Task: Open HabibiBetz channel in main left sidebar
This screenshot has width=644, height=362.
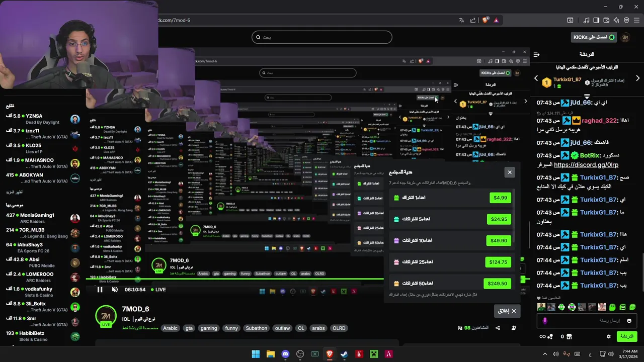Action: pyautogui.click(x=43, y=336)
